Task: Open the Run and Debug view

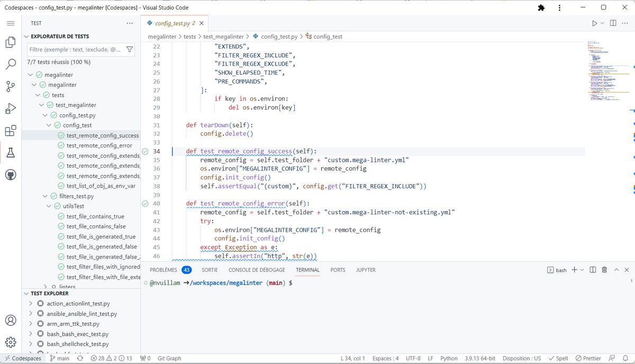Action: (x=11, y=109)
